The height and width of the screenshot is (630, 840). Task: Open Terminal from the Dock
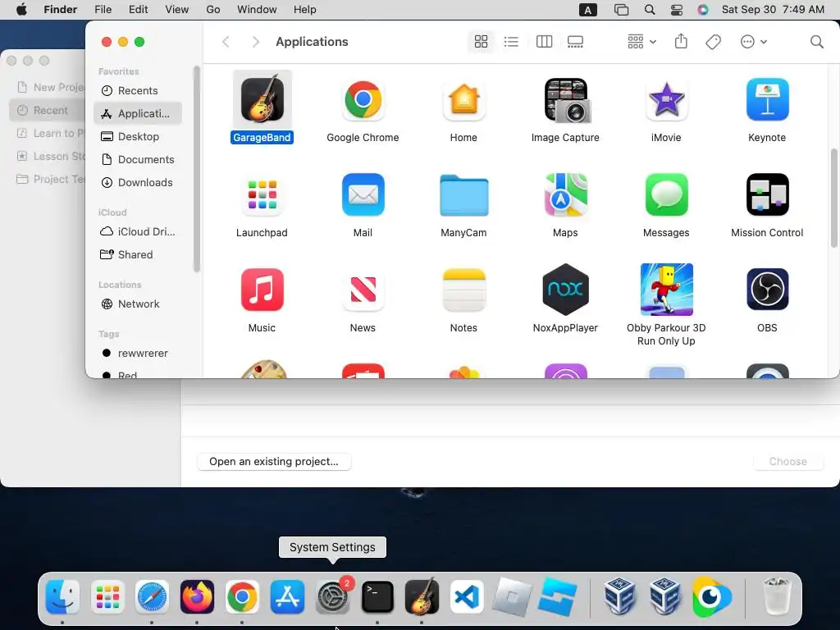click(x=377, y=597)
